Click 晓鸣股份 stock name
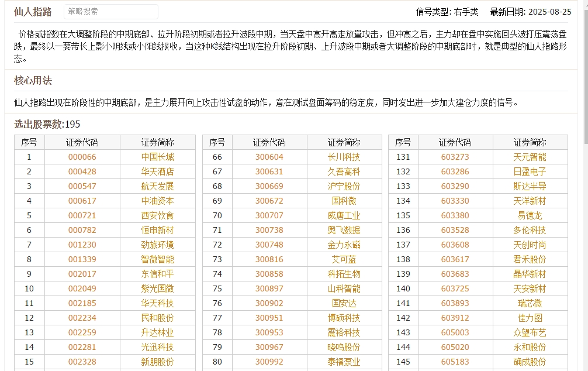The height and width of the screenshot is (371, 588). tap(344, 348)
